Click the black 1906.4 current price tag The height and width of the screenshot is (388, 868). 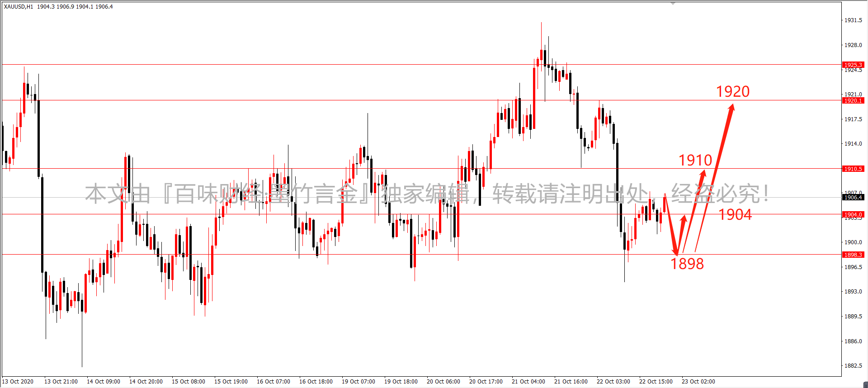pyautogui.click(x=853, y=197)
